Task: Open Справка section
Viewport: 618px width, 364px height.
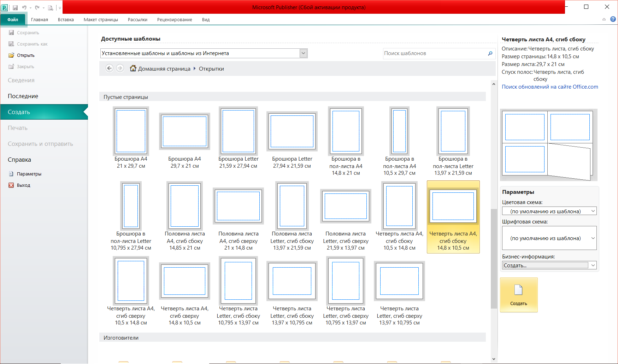Action: click(x=19, y=160)
